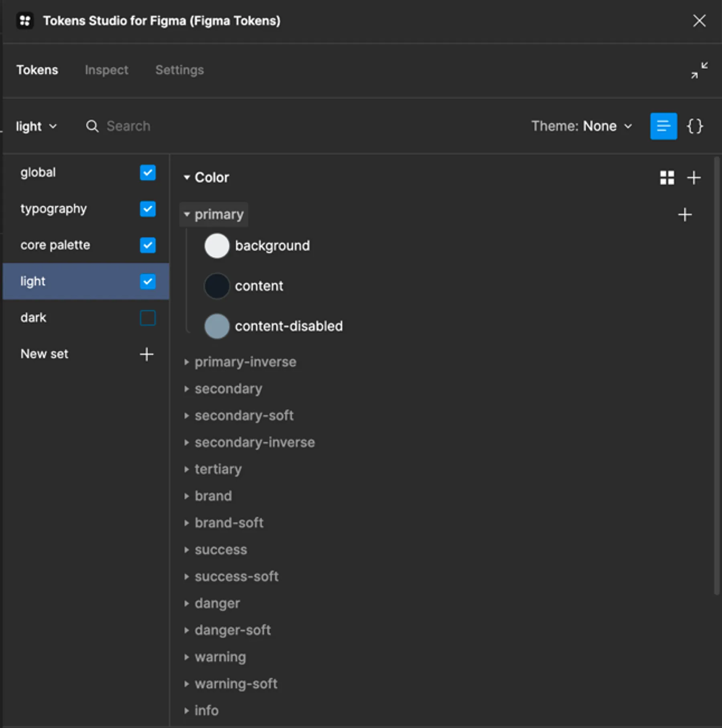Enable the dark token set checkbox
Viewport: 722px width, 728px height.
[x=148, y=318]
